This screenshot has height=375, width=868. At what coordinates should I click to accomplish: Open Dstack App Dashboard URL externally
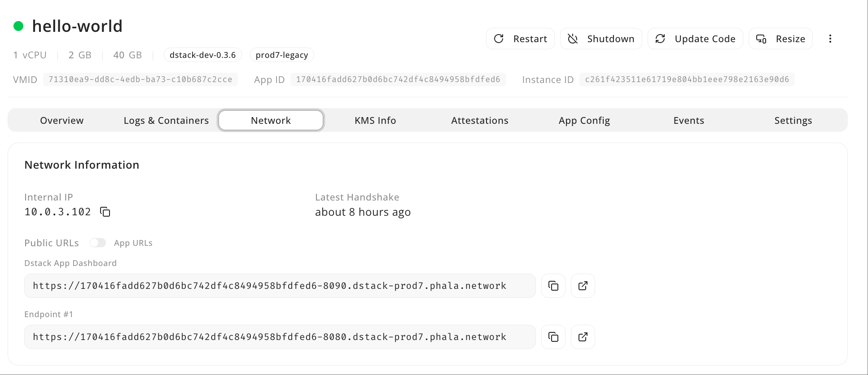point(583,286)
